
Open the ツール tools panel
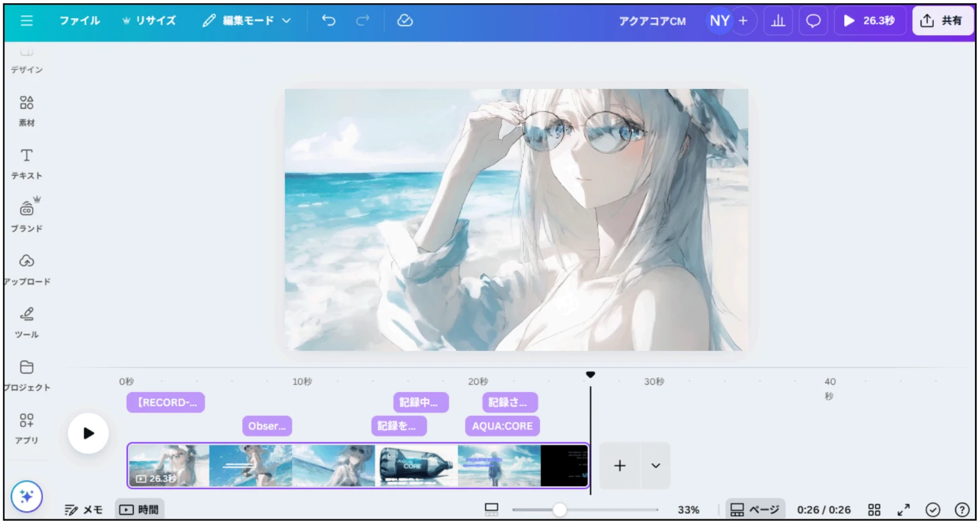[26, 322]
